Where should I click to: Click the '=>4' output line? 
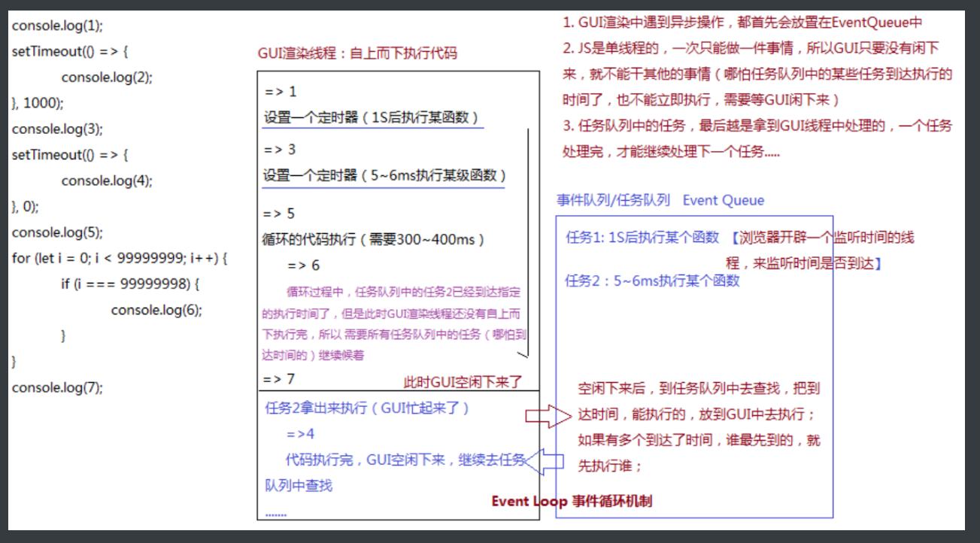click(x=300, y=435)
